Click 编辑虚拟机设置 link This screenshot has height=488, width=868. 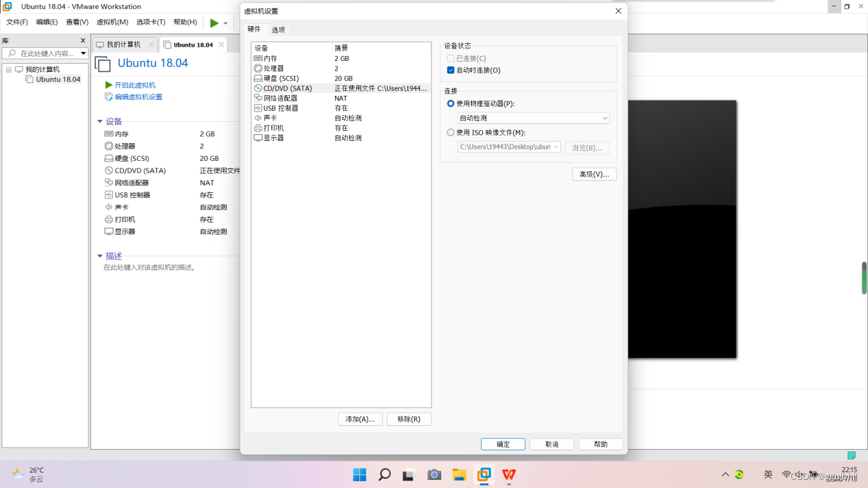pyautogui.click(x=138, y=97)
